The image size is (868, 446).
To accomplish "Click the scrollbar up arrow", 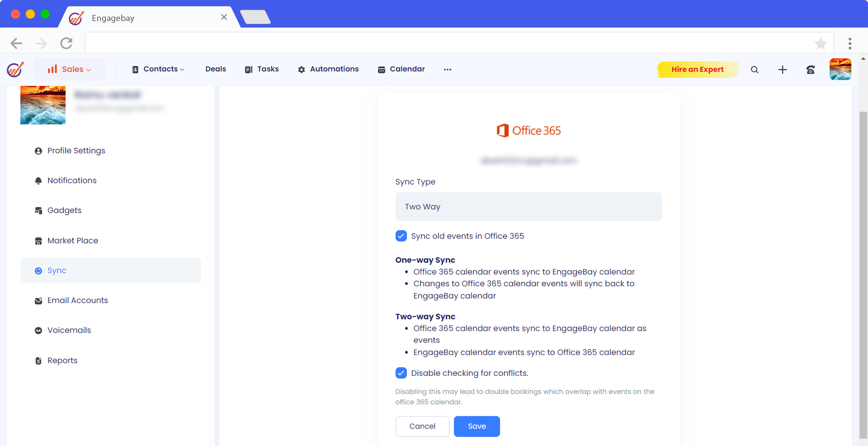I will (863, 59).
